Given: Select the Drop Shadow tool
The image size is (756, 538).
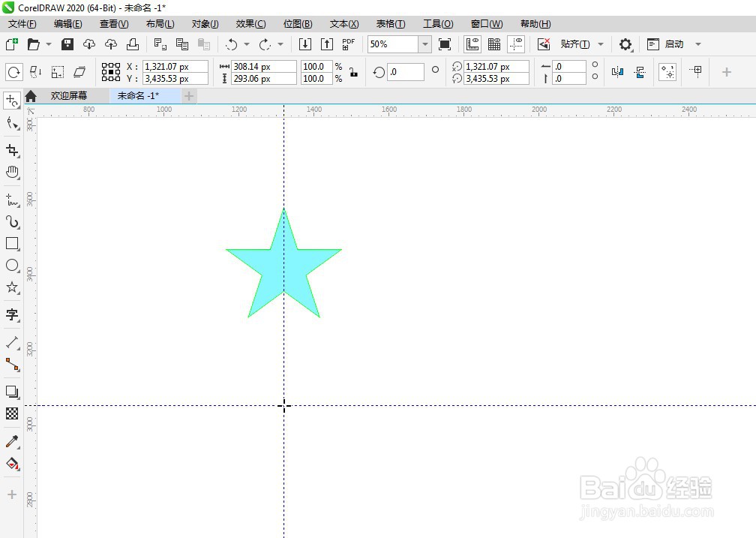Looking at the screenshot, I should (13, 392).
